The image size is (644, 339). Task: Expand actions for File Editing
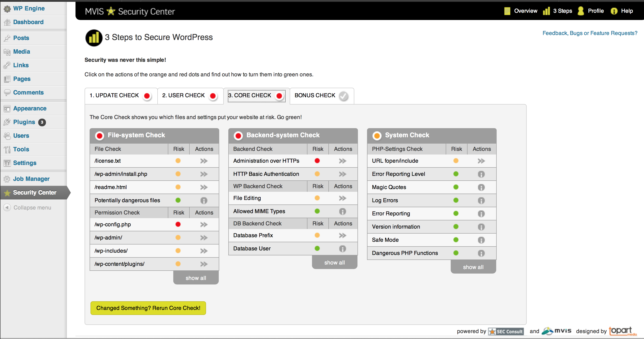click(342, 198)
